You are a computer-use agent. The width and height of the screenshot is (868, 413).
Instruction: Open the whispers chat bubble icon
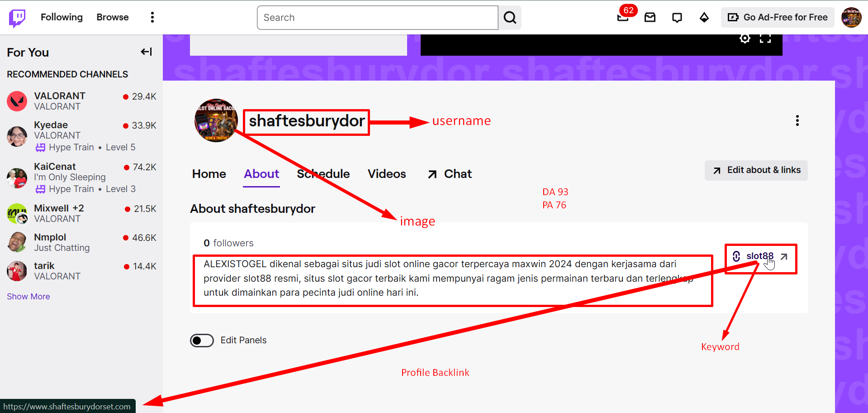coord(677,17)
